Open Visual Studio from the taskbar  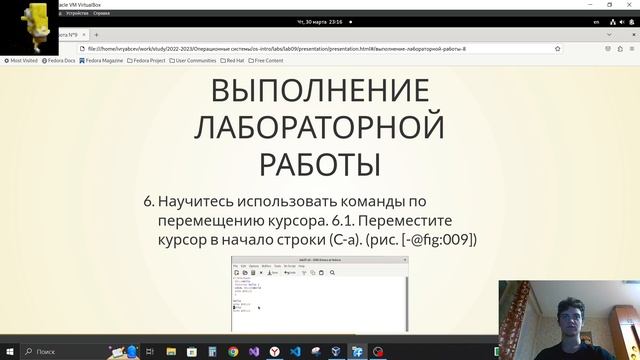254,351
